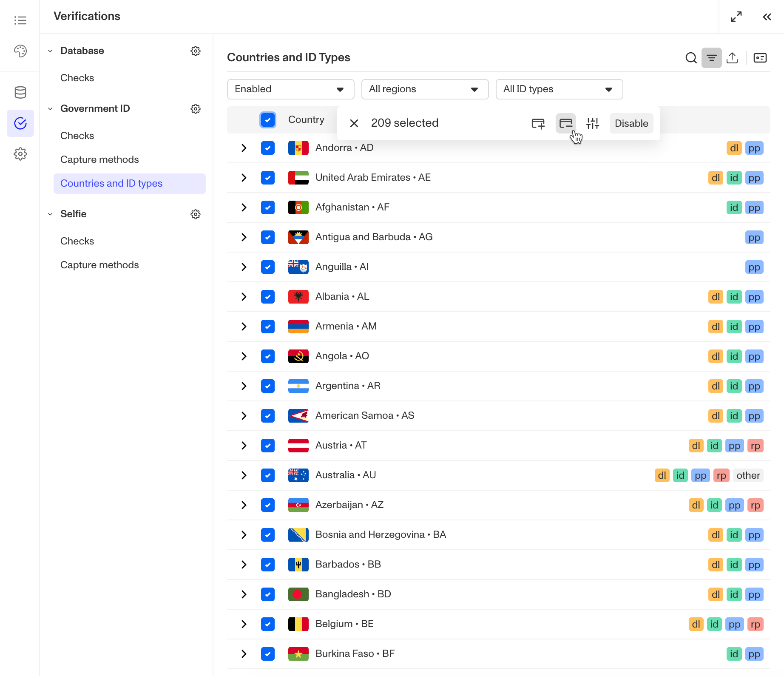Uncheck the Barbados row checkbox
The height and width of the screenshot is (676, 784).
[x=268, y=565]
